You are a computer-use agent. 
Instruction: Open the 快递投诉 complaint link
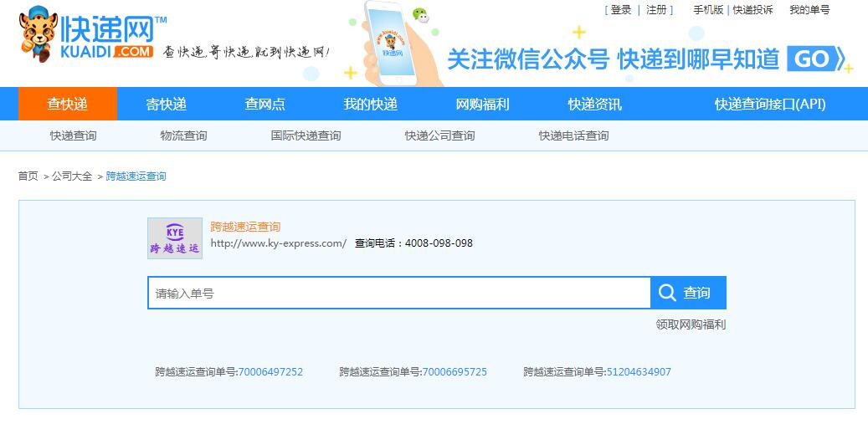click(752, 10)
